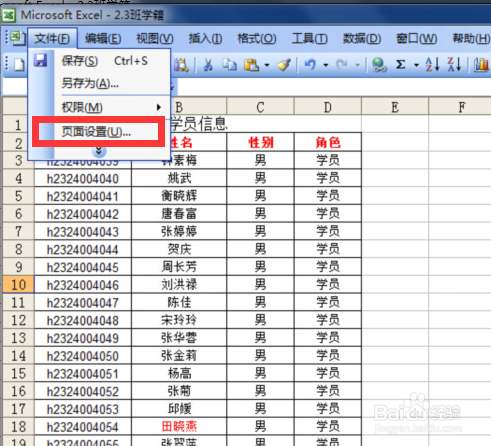
Task: Click red name cell 田晓燕
Action: coord(179,427)
